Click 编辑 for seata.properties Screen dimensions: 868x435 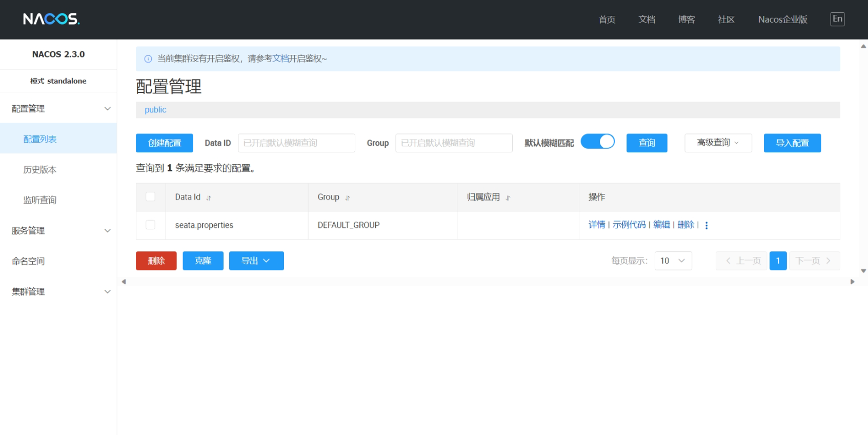(x=661, y=225)
